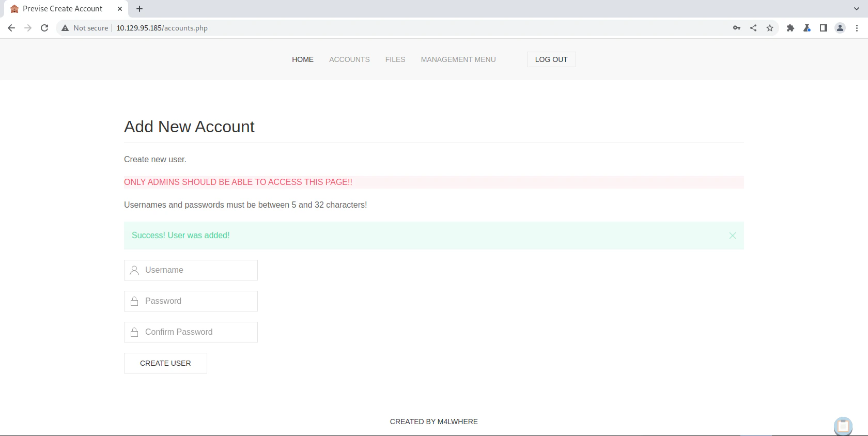The image size is (868, 436).
Task: Open the clipboard icon in the corner
Action: (843, 426)
